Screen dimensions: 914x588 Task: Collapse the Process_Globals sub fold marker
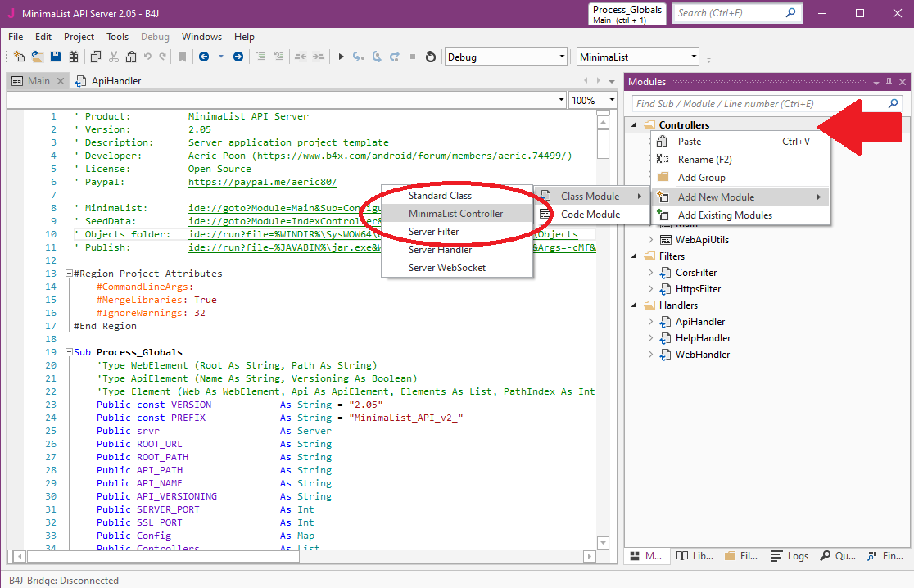tap(68, 352)
